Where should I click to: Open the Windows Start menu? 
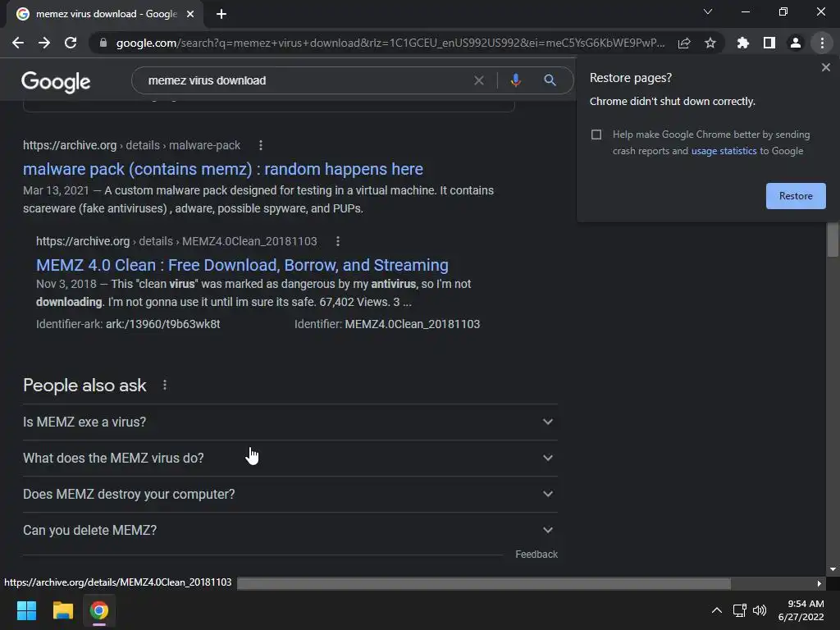click(26, 610)
